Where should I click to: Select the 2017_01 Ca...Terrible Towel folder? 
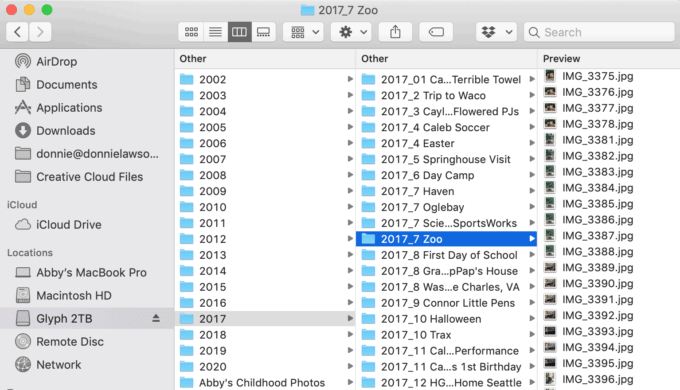(x=446, y=79)
